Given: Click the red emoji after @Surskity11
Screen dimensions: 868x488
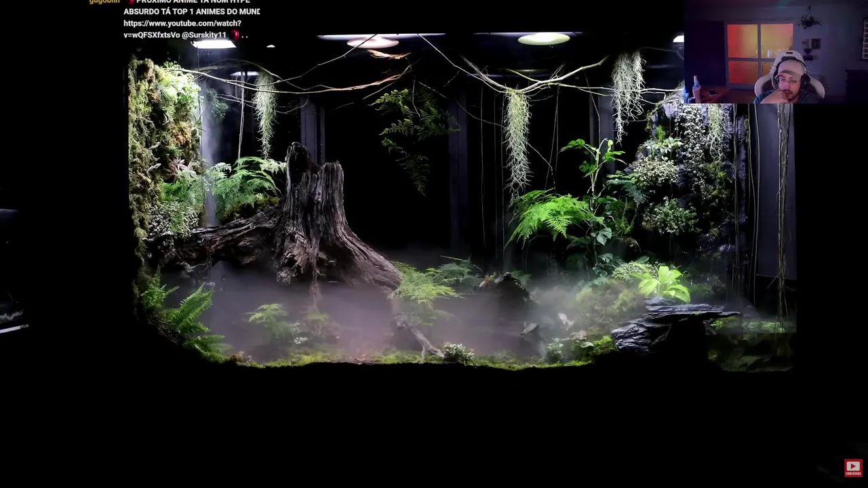Looking at the screenshot, I should point(235,35).
